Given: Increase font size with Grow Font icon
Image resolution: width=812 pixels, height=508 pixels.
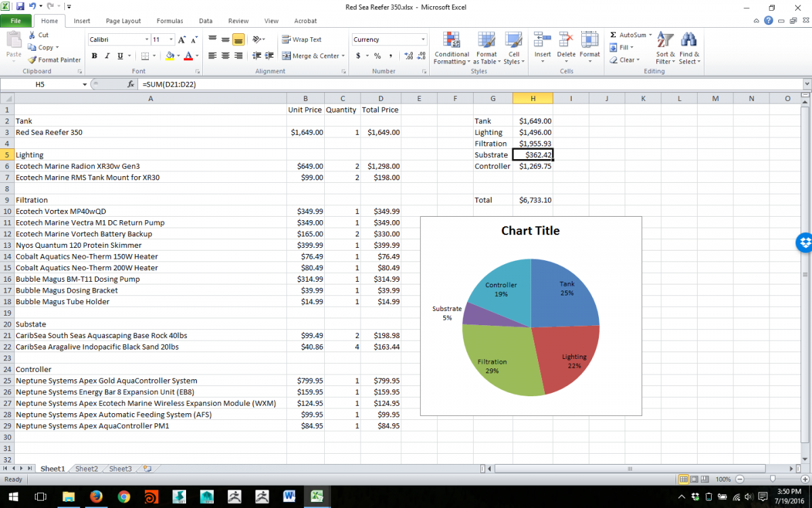Looking at the screenshot, I should click(x=182, y=40).
